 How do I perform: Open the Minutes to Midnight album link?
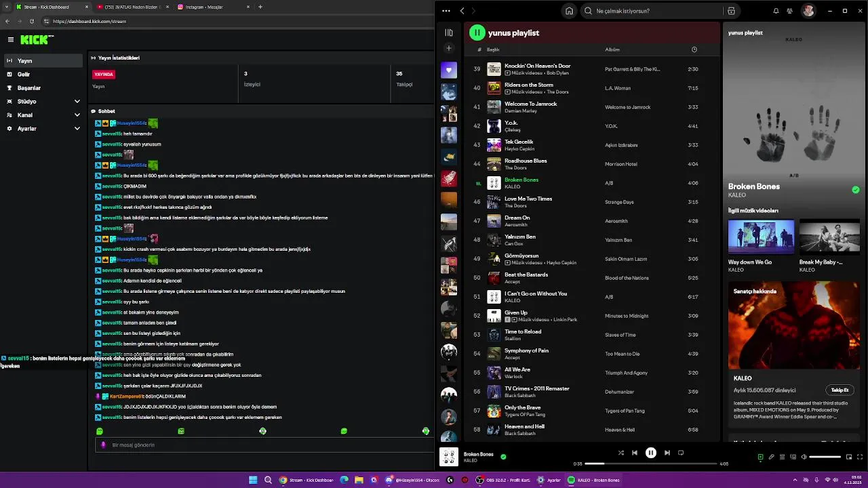627,316
